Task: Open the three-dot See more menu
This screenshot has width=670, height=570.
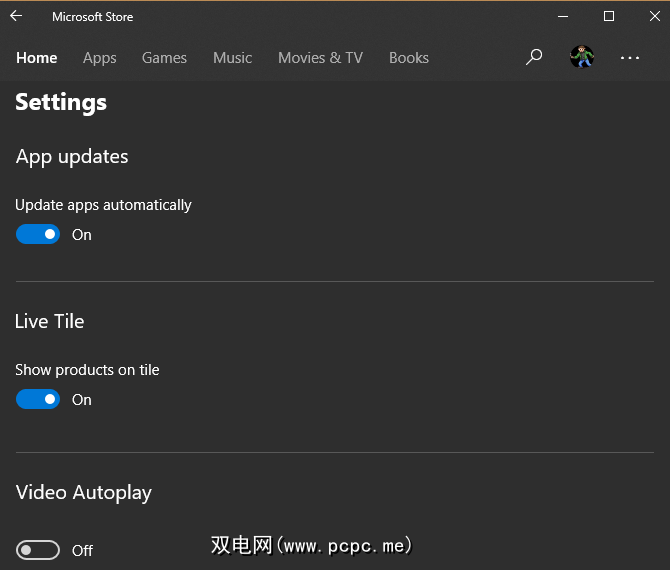Action: (x=629, y=58)
